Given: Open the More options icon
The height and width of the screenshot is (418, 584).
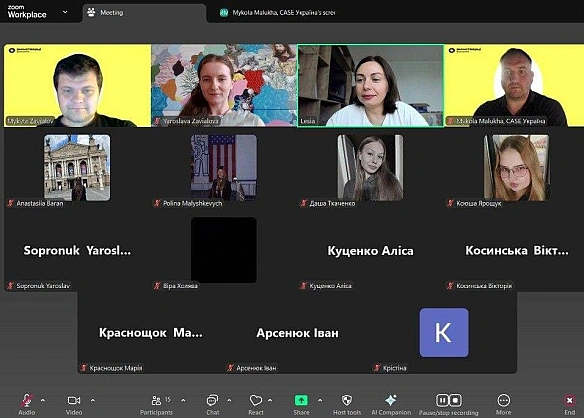Looking at the screenshot, I should (x=503, y=400).
